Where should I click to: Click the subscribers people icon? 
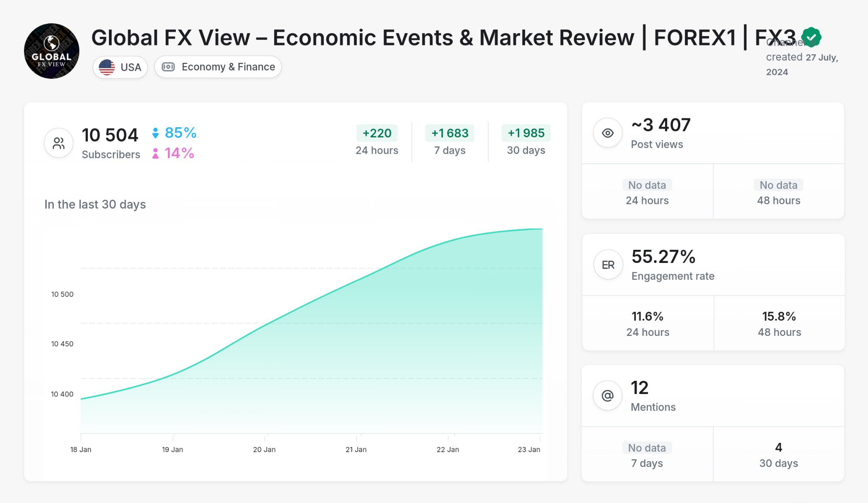58,143
